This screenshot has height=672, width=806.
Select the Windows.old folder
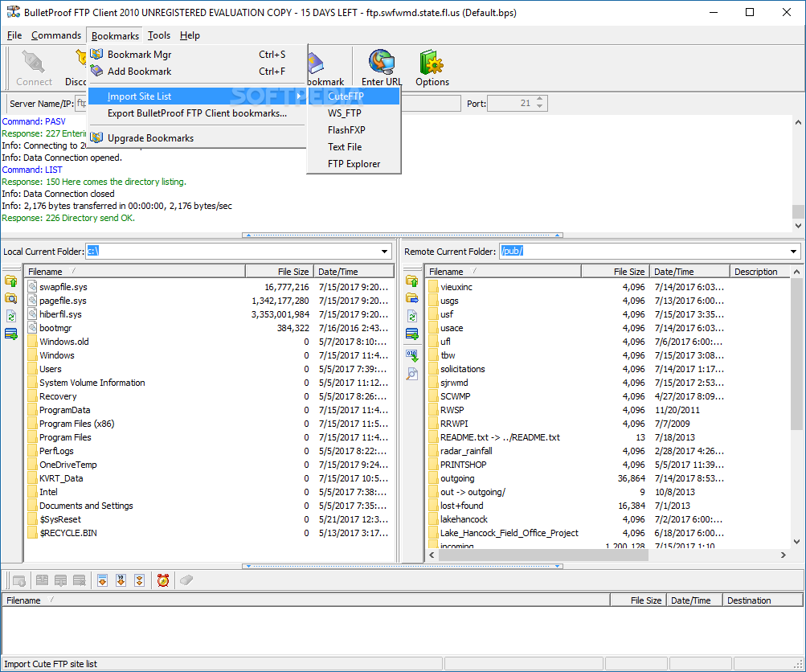point(63,342)
